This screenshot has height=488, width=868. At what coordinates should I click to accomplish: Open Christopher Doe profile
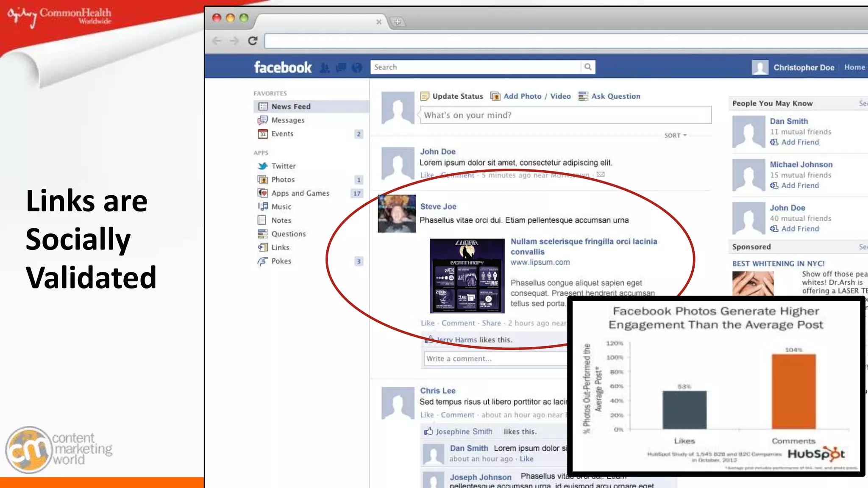[804, 67]
